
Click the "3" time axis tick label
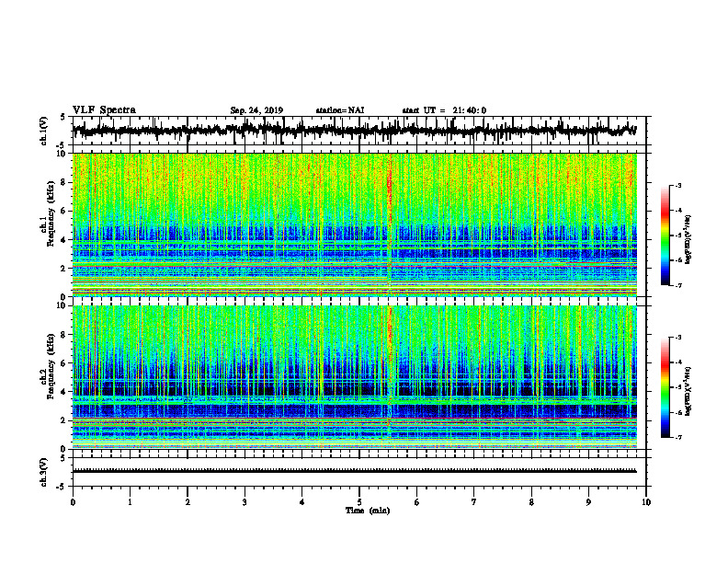point(245,502)
